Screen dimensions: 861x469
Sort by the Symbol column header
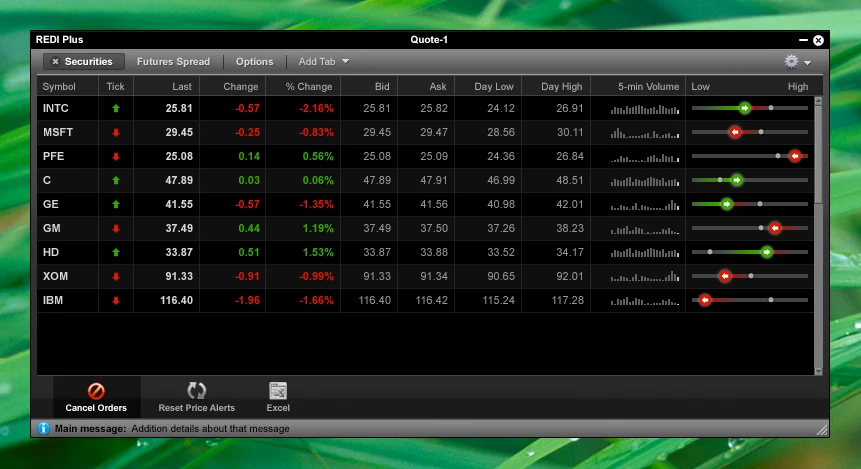click(x=59, y=86)
